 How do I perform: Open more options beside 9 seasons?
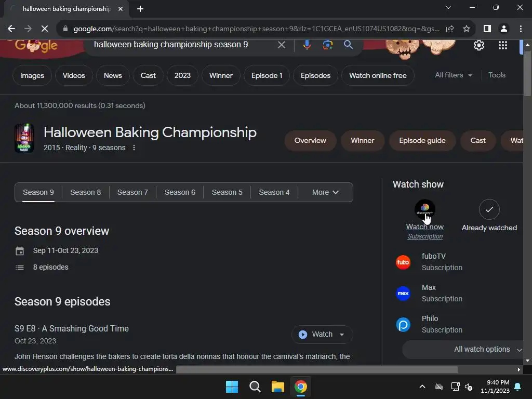click(x=134, y=148)
